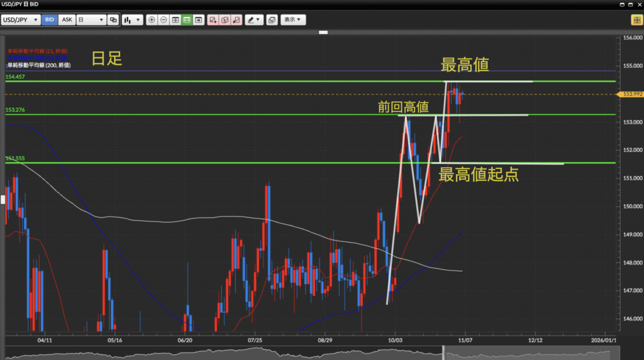Click the link chart windows icon
Screen dimensions: 644x360
[x=113, y=20]
